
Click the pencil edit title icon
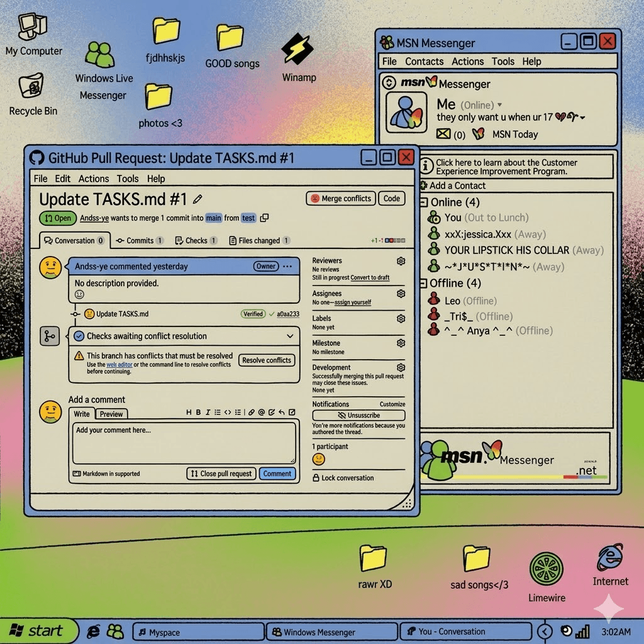click(x=197, y=199)
